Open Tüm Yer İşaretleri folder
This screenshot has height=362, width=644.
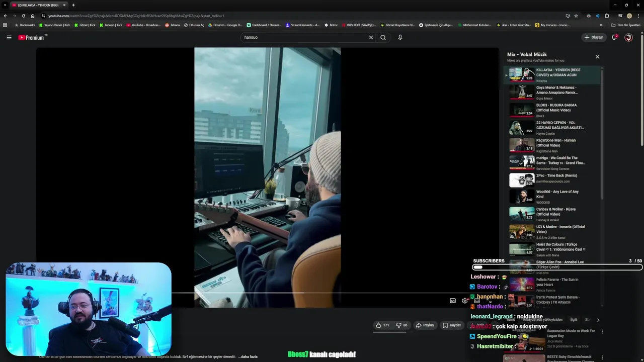click(626, 25)
